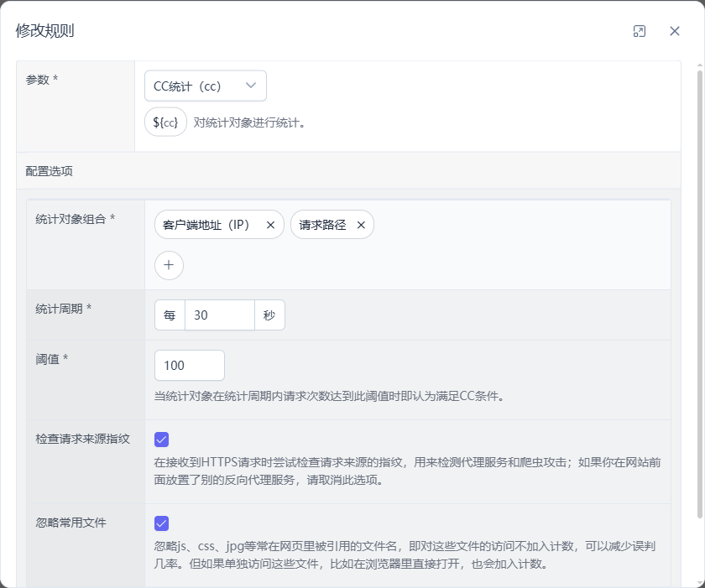The image size is (705, 588).
Task: Remove the 请求路径 tag
Action: tap(361, 225)
